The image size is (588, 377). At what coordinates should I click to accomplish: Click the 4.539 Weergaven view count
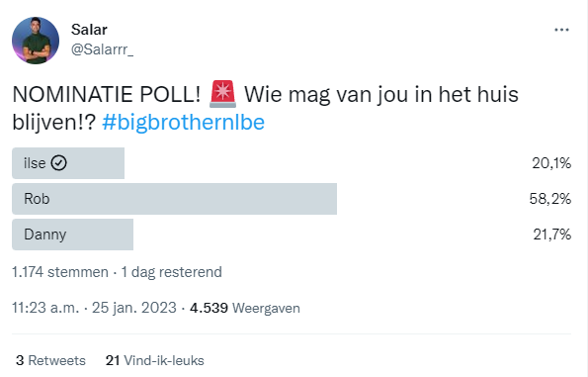(245, 308)
